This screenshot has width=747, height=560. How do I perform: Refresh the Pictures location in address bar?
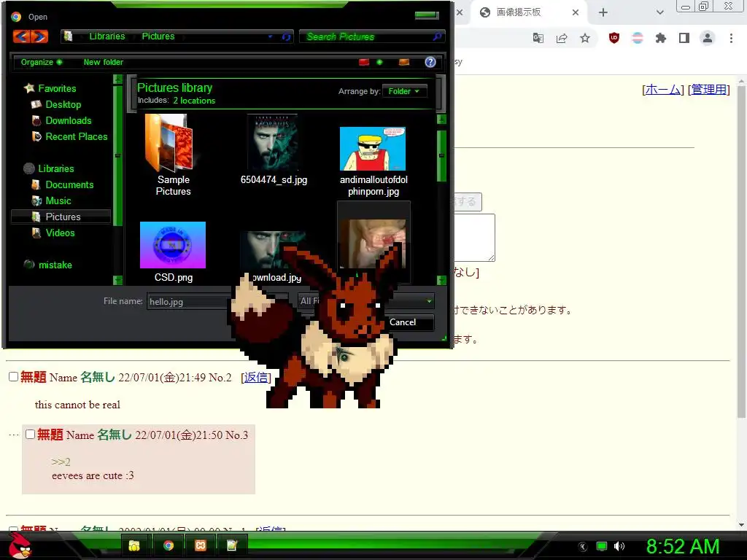pos(286,36)
